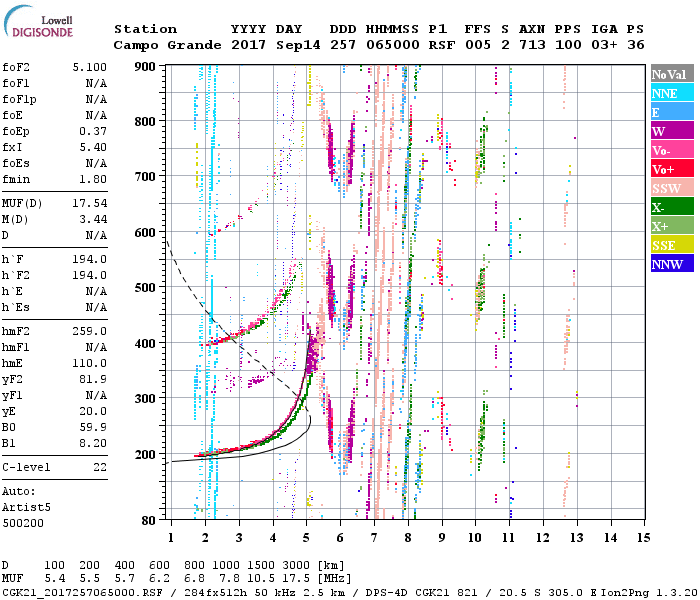Screen dimensions: 700x600
Task: Click the time stamp 065000
Action: pos(393,45)
